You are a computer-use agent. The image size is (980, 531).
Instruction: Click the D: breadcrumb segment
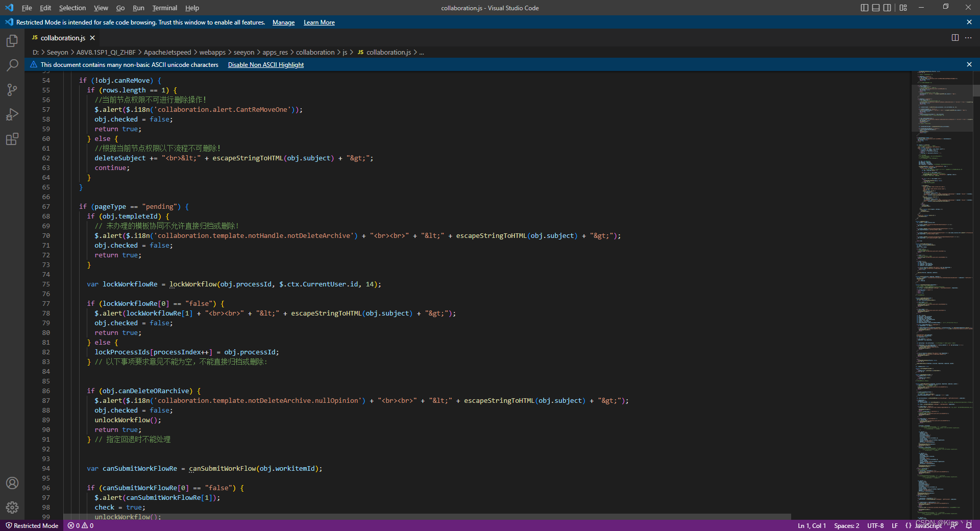point(36,52)
